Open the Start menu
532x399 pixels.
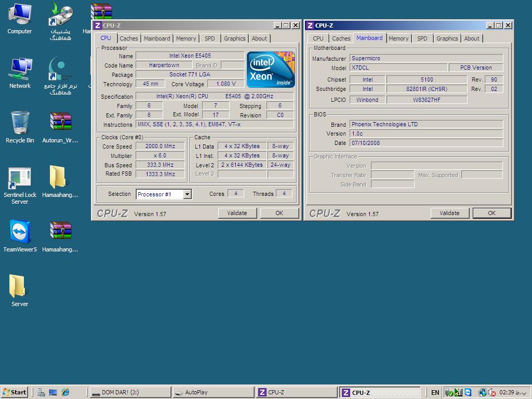click(x=15, y=392)
